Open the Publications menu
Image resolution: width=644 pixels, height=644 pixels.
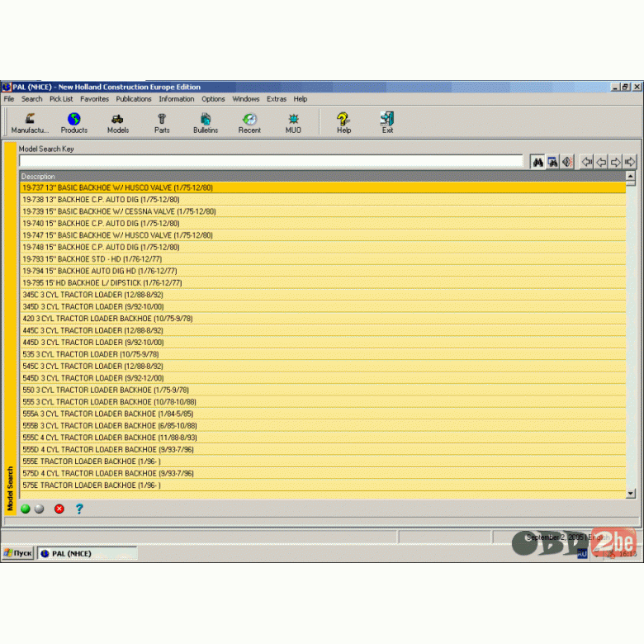coord(134,99)
